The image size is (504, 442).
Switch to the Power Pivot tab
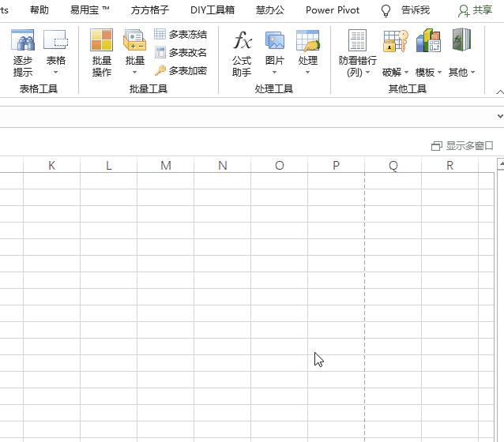pos(333,10)
